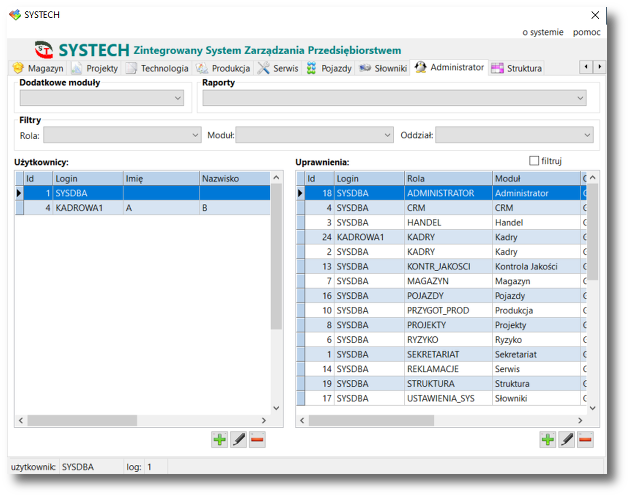Select the PROJEKTY permission row

(x=441, y=325)
